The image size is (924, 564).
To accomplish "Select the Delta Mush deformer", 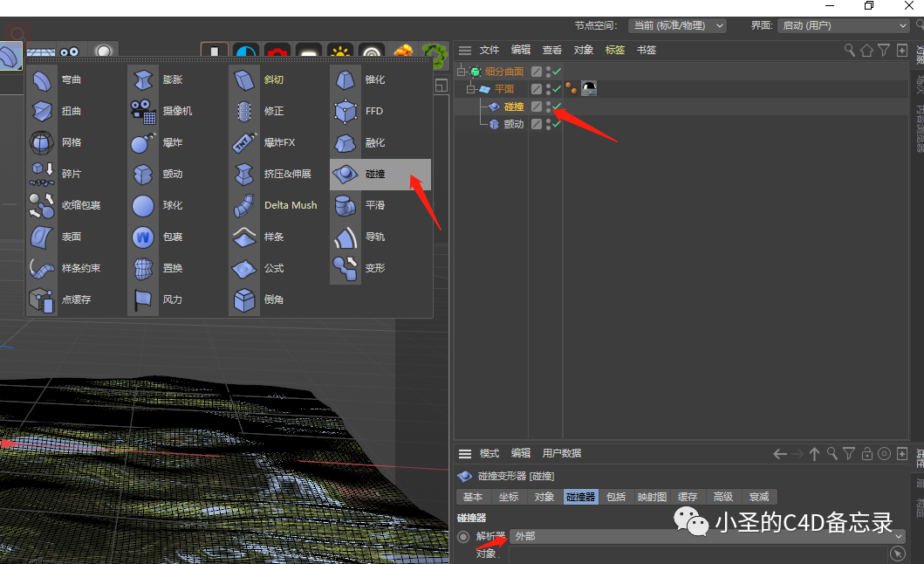I will click(x=291, y=205).
